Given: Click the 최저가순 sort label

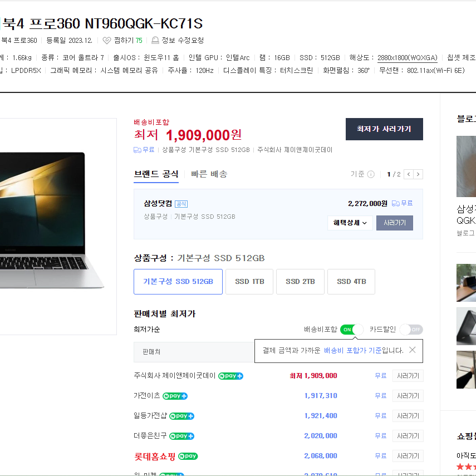Looking at the screenshot, I should pos(147,330).
